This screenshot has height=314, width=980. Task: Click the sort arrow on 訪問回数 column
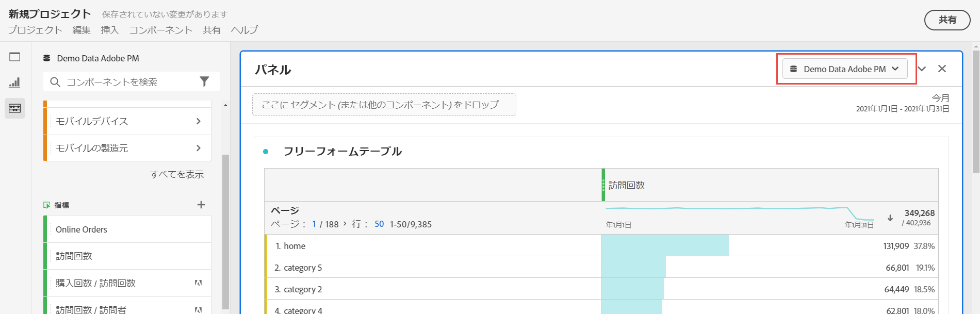coord(890,218)
